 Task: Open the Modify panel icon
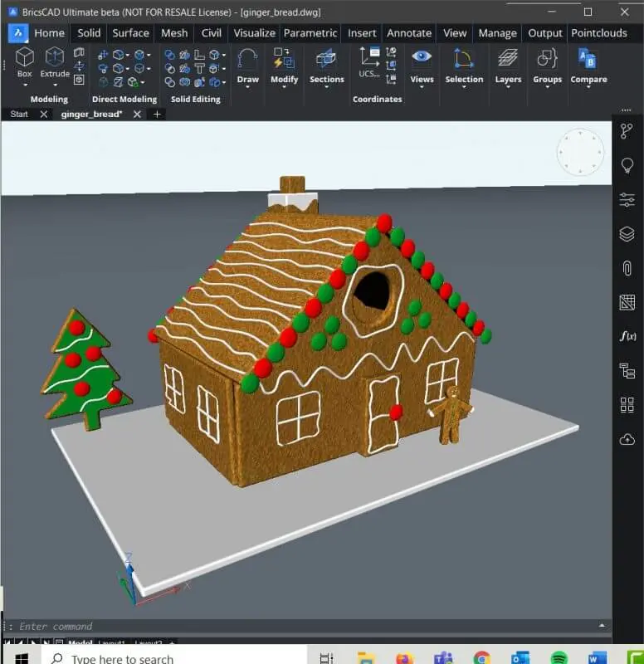click(x=284, y=58)
